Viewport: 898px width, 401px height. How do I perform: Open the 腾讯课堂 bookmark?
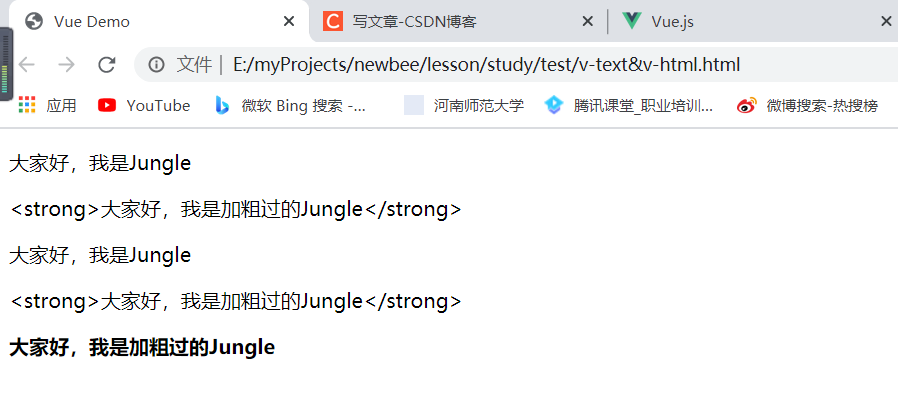click(629, 105)
